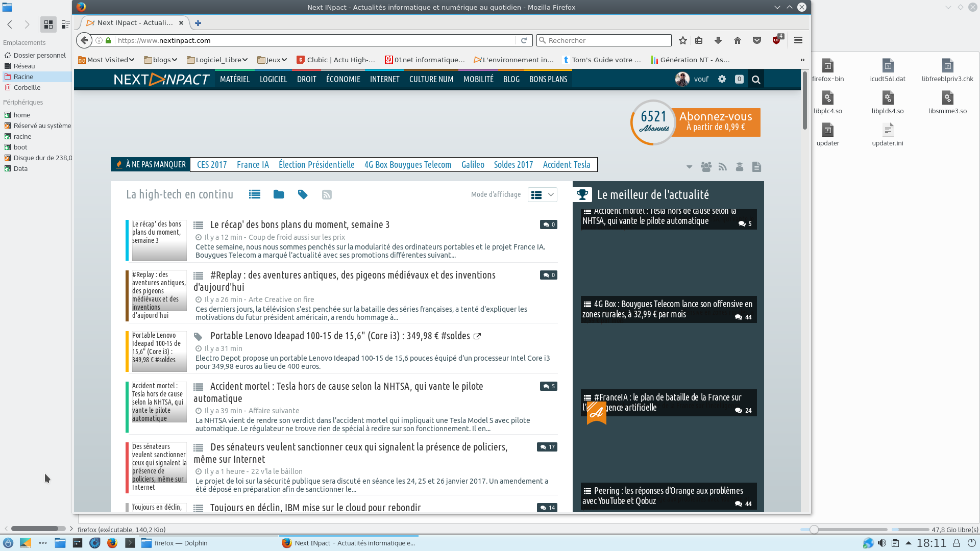Open notifications counter showing 0
The width and height of the screenshot is (980, 551).
(x=739, y=79)
